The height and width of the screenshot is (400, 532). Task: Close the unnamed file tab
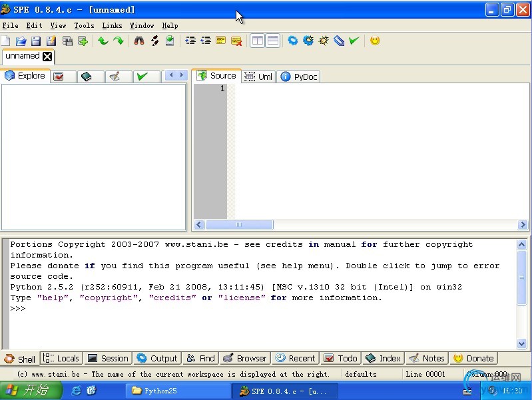(x=47, y=57)
